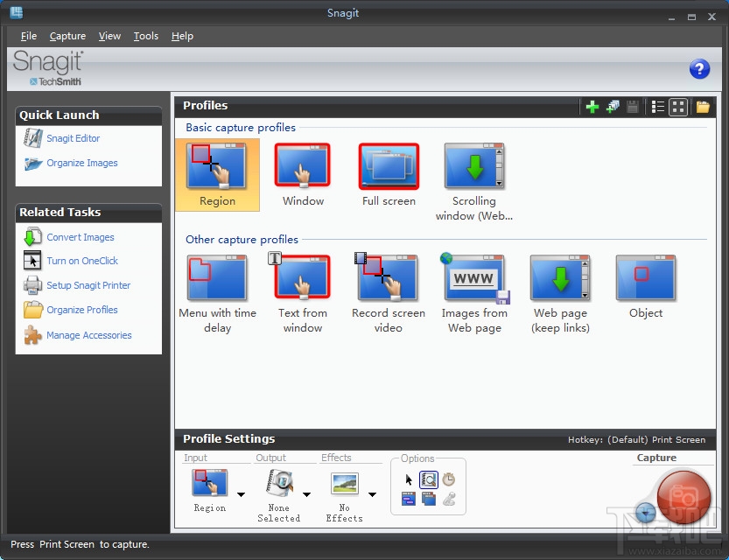Toggle the timer capture option
Image resolution: width=729 pixels, height=560 pixels.
click(449, 479)
